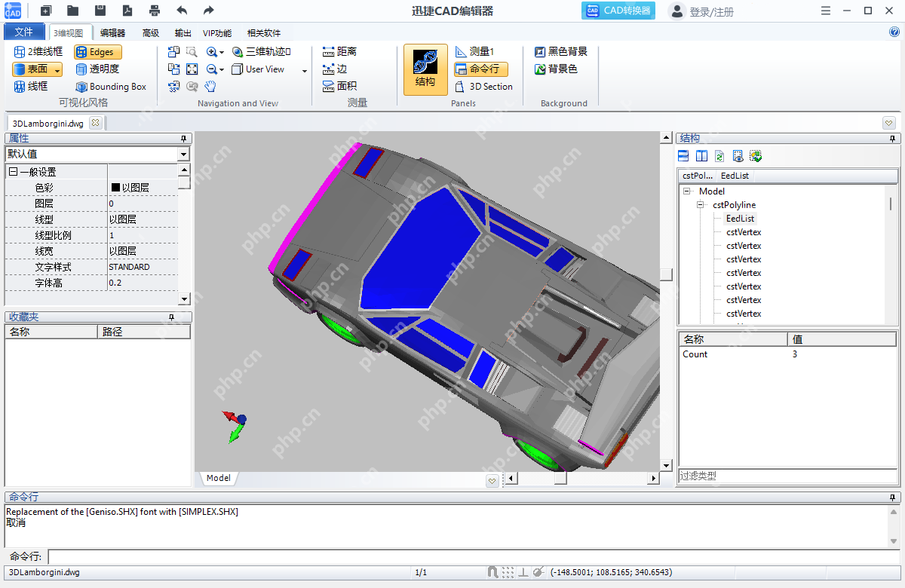This screenshot has height=588, width=905.
Task: Open the zoom out dropdown arrow
Action: [222, 70]
